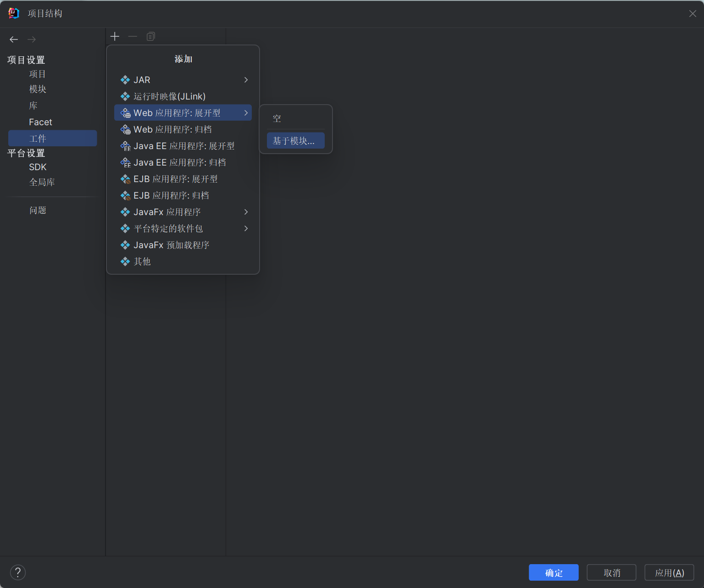Image resolution: width=704 pixels, height=588 pixels.
Task: Open Facet settings in sidebar
Action: pyautogui.click(x=40, y=122)
